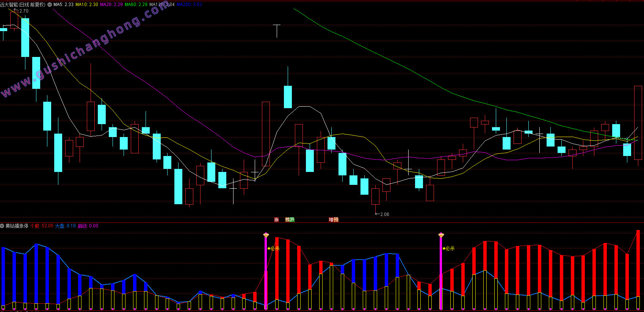Click the stock title 远大智能(日线,前复权)
Image resolution: width=644 pixels, height=312 pixels.
pyautogui.click(x=23, y=5)
